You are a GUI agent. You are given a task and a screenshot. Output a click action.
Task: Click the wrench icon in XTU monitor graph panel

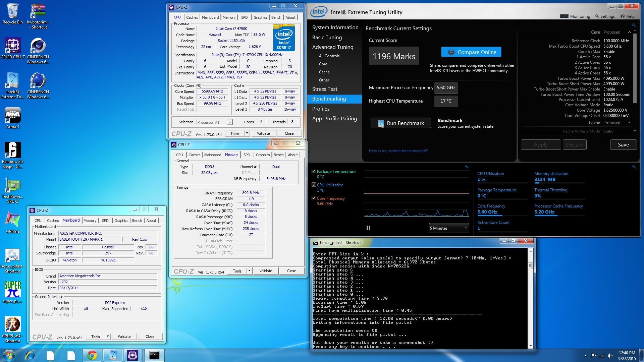(x=466, y=167)
